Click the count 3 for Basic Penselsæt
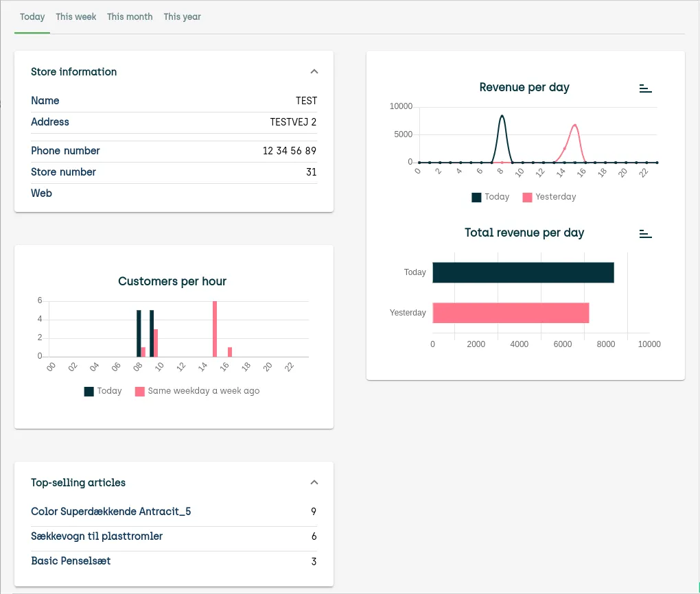Viewport: 700px width, 594px height. (314, 562)
